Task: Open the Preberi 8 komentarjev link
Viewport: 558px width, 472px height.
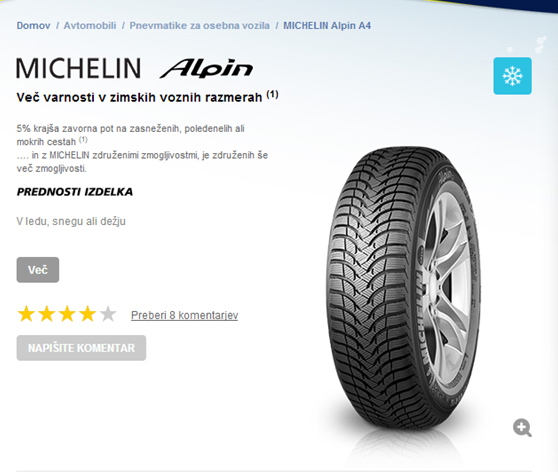Action: (184, 315)
